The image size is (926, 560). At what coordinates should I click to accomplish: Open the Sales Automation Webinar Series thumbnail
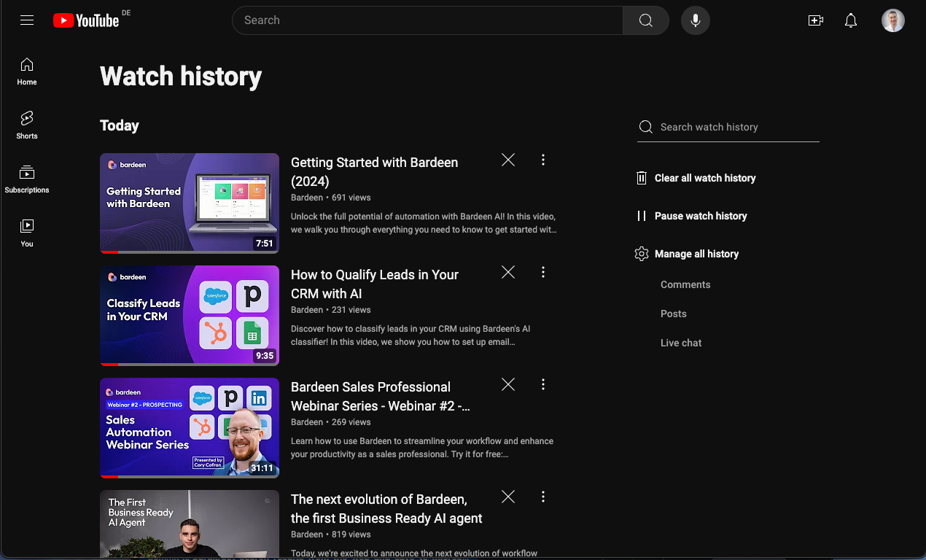pyautogui.click(x=190, y=428)
